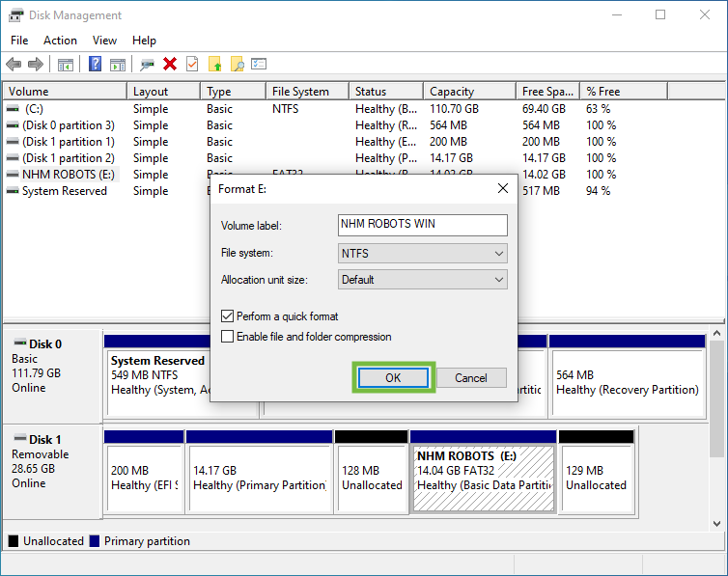Sort by the Status column header
This screenshot has width=728, height=576.
pyautogui.click(x=386, y=92)
